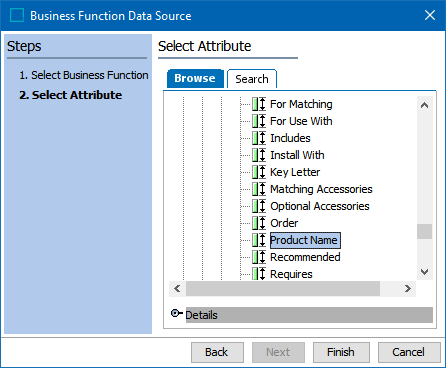The width and height of the screenshot is (446, 368).
Task: Expand the Details section
Action: click(176, 313)
